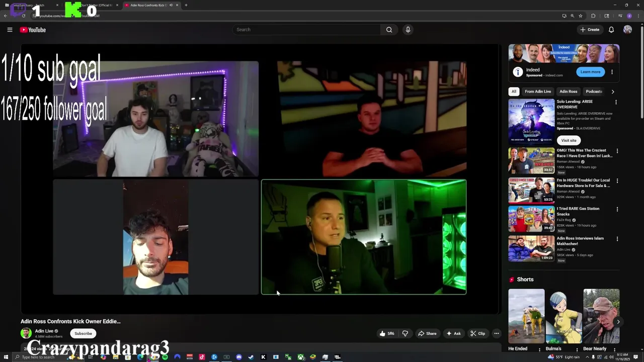This screenshot has height=362, width=644.
Task: Bookmark this page with the star icon
Action: (x=581, y=16)
